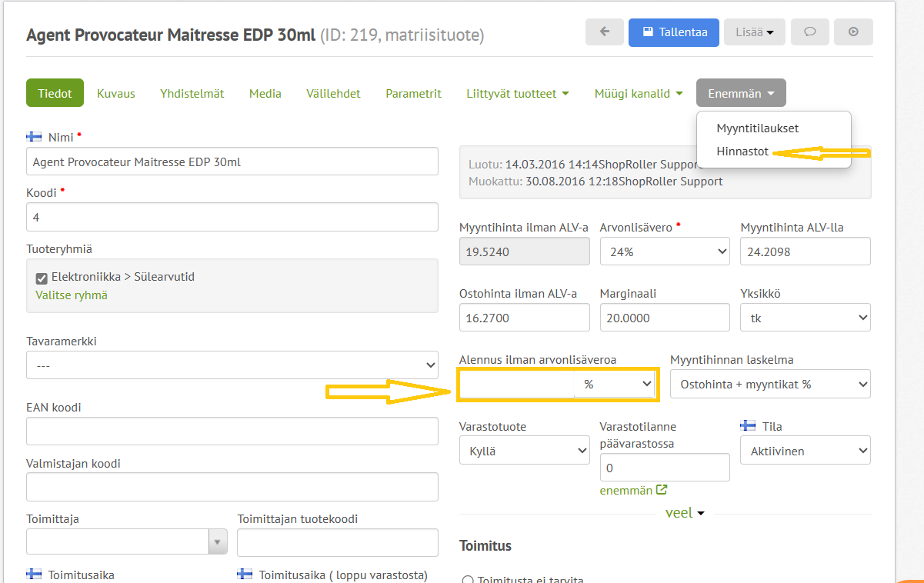
Task: Click the Ostohinta ilman ALV-a field
Action: click(x=525, y=318)
